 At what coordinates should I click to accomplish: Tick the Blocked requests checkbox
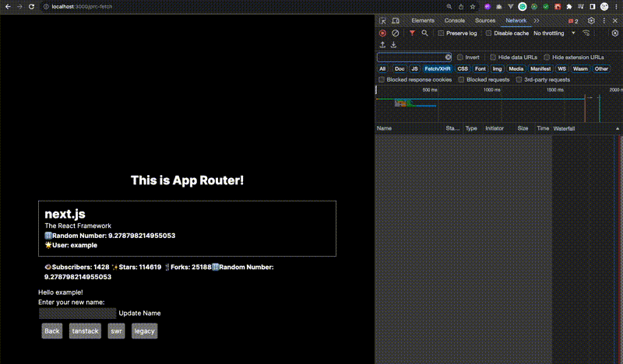tap(461, 80)
